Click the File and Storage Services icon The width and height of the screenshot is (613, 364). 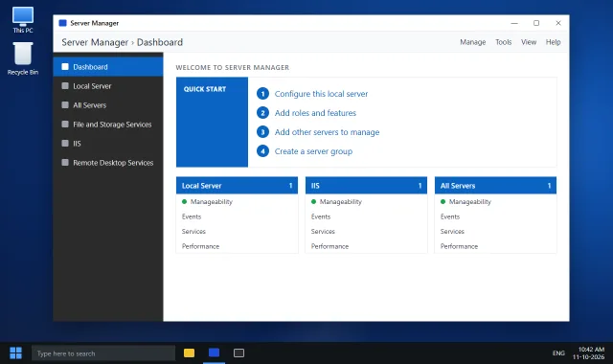click(x=65, y=125)
